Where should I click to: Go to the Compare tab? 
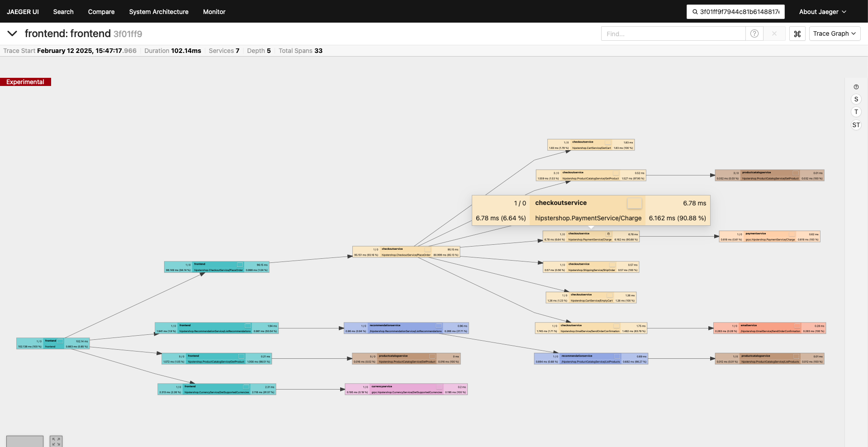coord(101,12)
